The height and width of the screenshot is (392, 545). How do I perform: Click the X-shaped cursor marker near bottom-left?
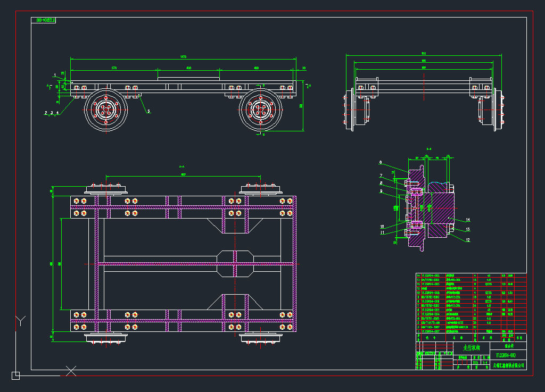pyautogui.click(x=71, y=371)
